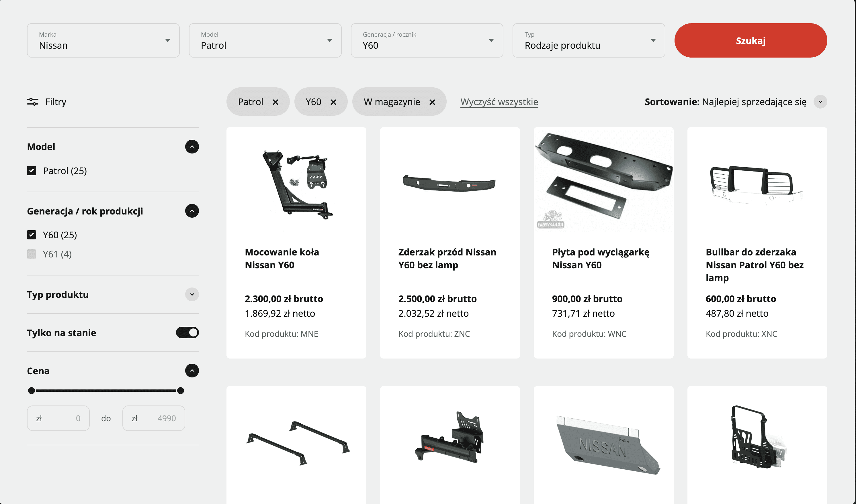Open the sorting options chevron
856x504 pixels.
pyautogui.click(x=820, y=102)
